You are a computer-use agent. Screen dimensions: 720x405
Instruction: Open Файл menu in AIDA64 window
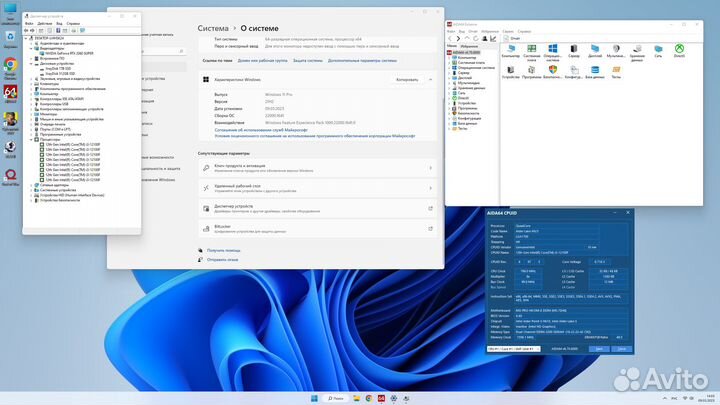tap(450, 31)
